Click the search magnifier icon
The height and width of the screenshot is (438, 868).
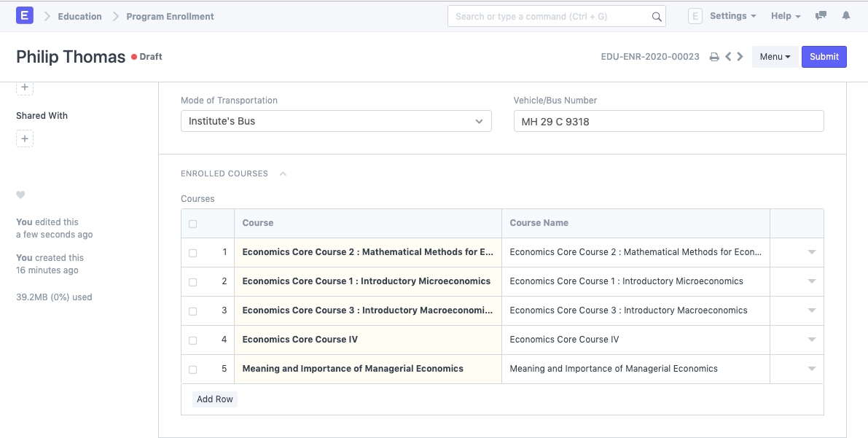[656, 16]
